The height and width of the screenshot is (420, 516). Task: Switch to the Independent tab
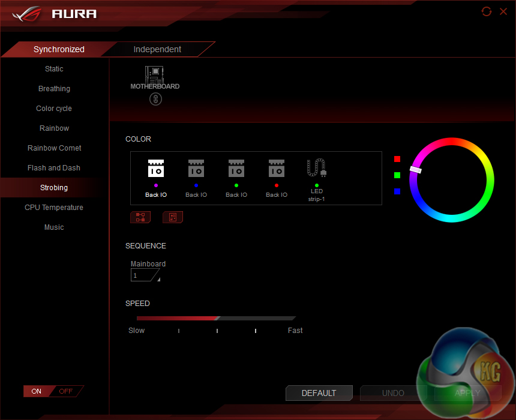pyautogui.click(x=157, y=49)
